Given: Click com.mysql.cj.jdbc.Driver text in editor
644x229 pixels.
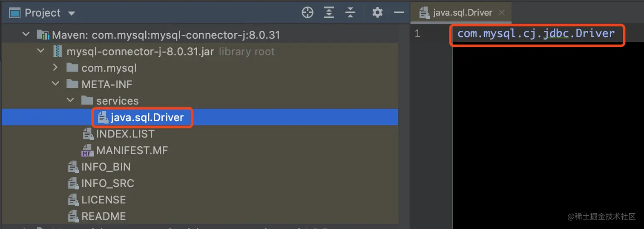Looking at the screenshot, I should coord(536,34).
